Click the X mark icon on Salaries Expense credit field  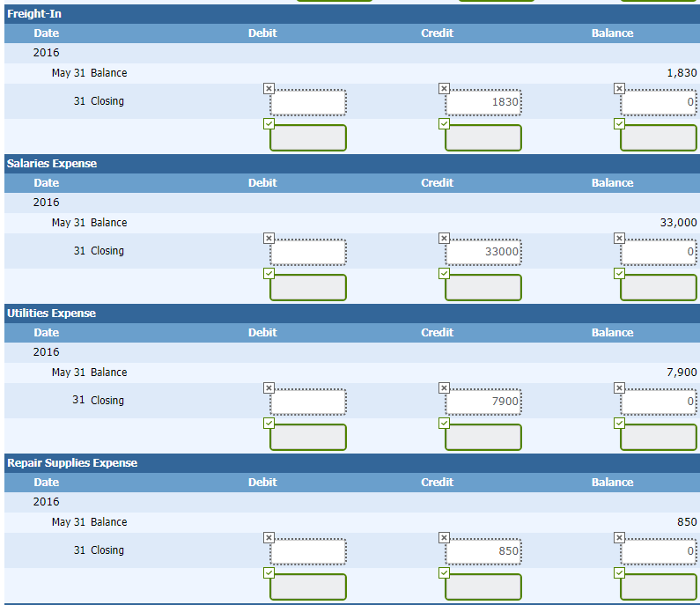[x=444, y=238]
